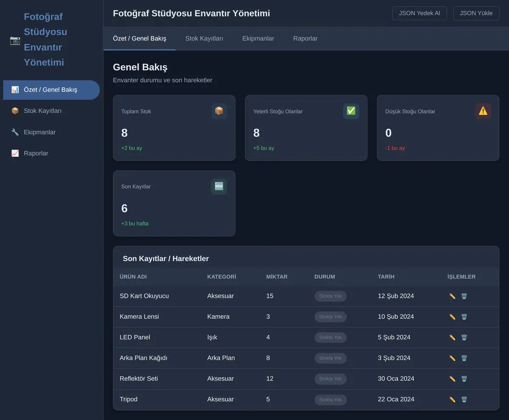
Task: Switch to the Ekipmanlar tab
Action: point(258,39)
